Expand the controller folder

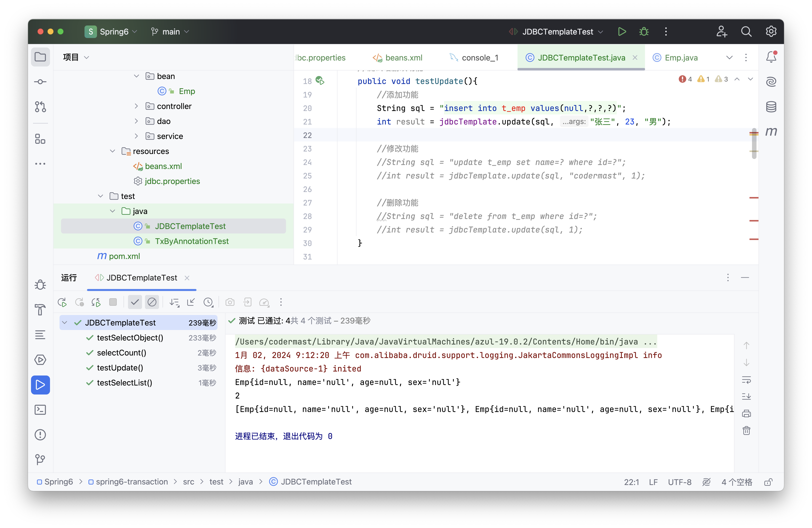click(x=136, y=106)
